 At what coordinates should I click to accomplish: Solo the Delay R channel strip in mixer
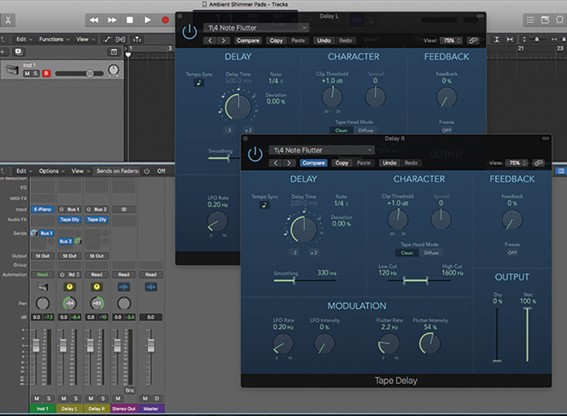pos(103,398)
